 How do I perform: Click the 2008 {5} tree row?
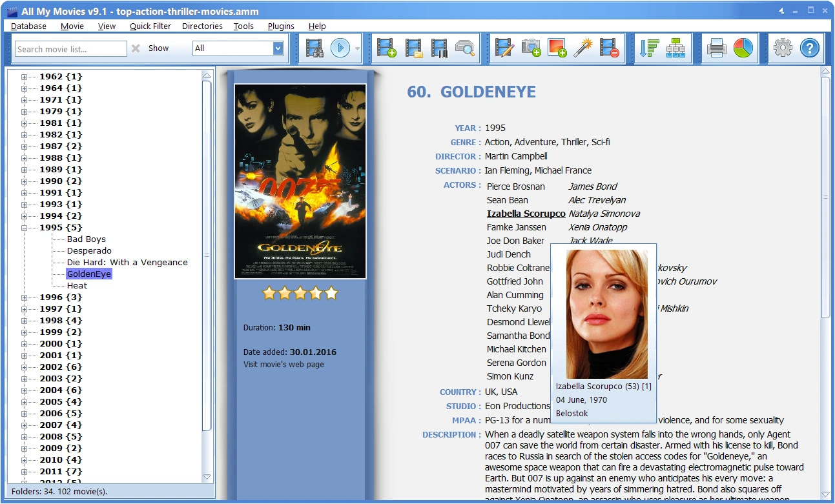[61, 437]
